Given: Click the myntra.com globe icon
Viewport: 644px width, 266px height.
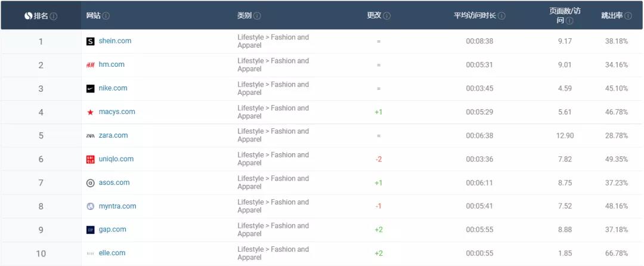Looking at the screenshot, I should [x=91, y=206].
